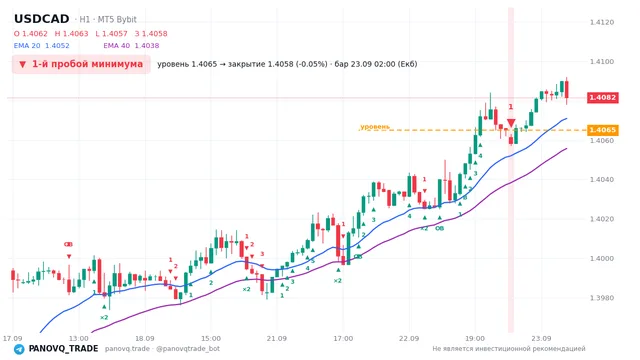Click the 15:00 time axis label
This screenshot has width=640, height=360.
tap(211, 338)
